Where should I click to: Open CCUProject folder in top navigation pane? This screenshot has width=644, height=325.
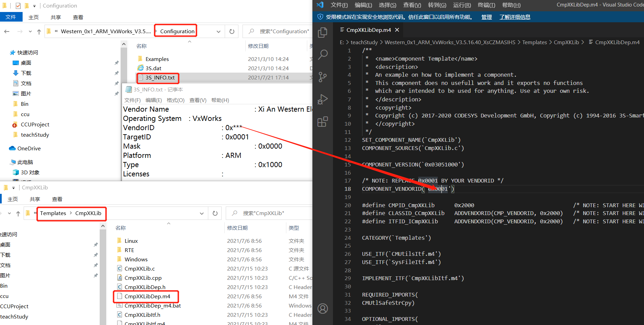pos(35,125)
